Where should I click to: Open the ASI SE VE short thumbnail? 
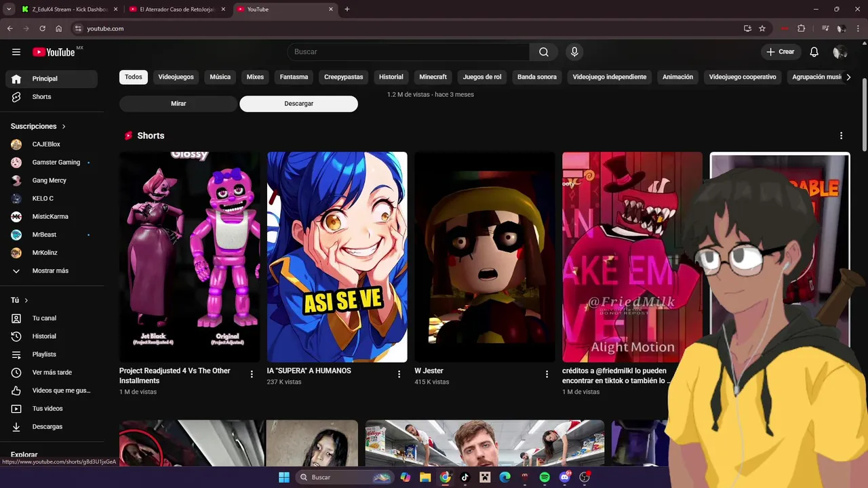[337, 257]
